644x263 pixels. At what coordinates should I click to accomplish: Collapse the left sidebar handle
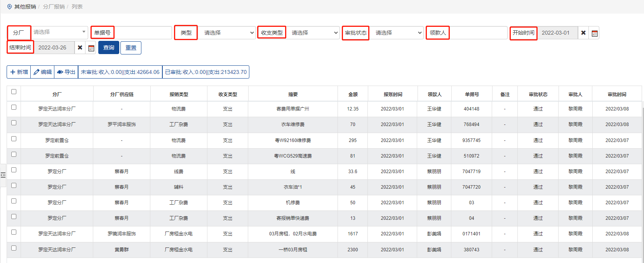pyautogui.click(x=3, y=175)
